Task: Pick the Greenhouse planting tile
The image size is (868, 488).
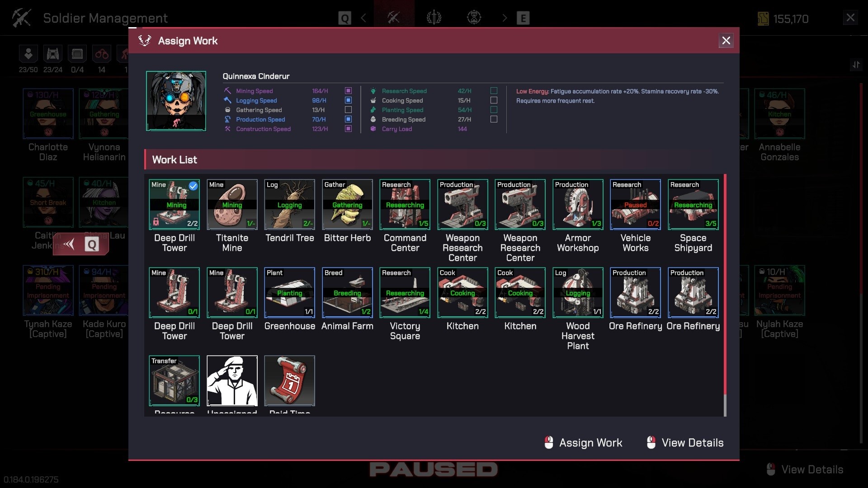Action: (289, 293)
